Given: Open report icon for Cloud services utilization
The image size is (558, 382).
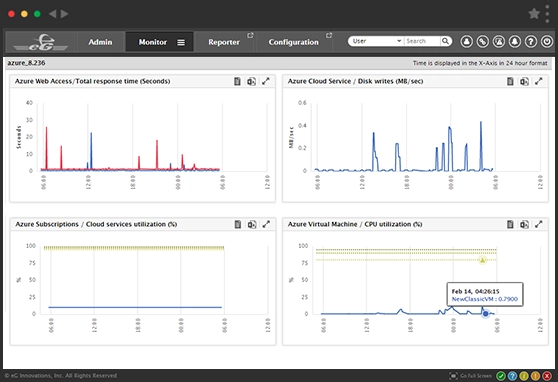Looking at the screenshot, I should click(x=238, y=224).
